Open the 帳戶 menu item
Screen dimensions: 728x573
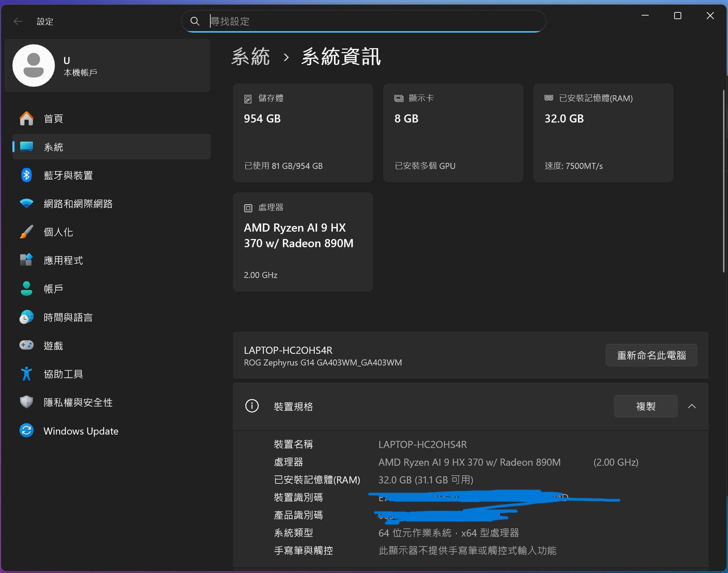(53, 289)
